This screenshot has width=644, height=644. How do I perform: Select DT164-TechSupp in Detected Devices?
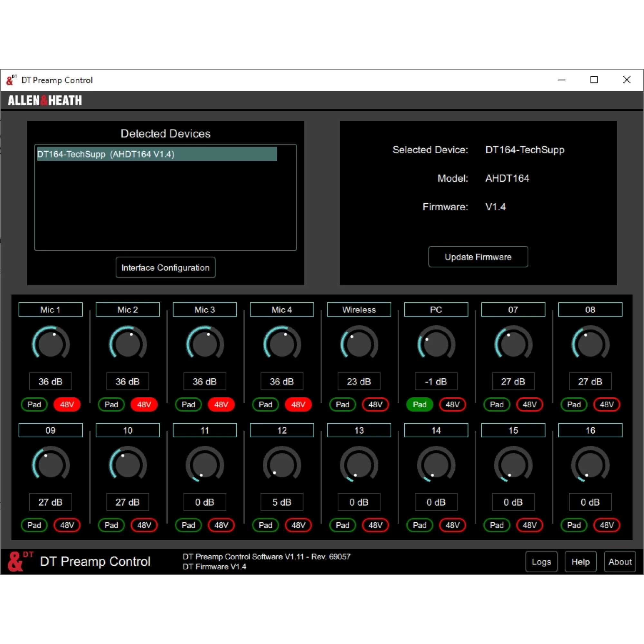click(x=157, y=154)
